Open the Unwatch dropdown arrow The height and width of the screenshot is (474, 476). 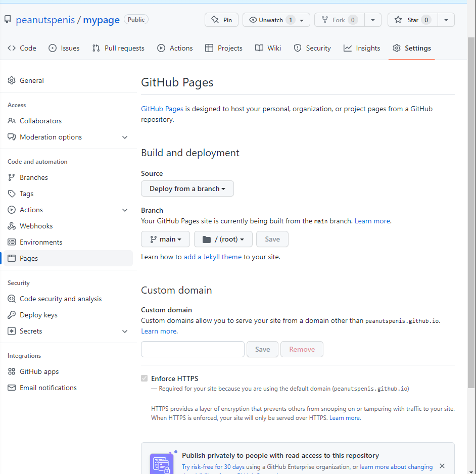click(x=302, y=20)
